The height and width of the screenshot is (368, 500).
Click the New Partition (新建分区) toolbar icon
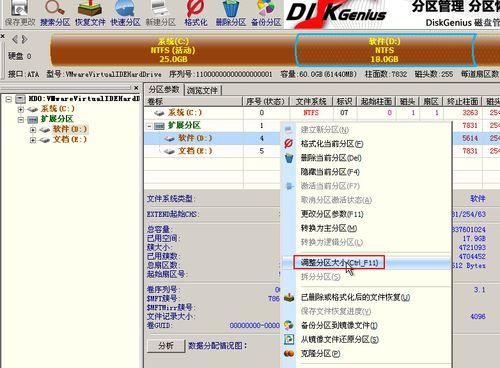[x=161, y=13]
